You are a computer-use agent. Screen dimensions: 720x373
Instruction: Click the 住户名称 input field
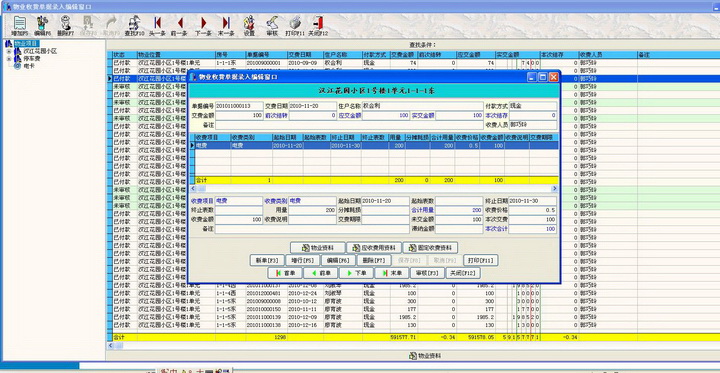click(422, 106)
